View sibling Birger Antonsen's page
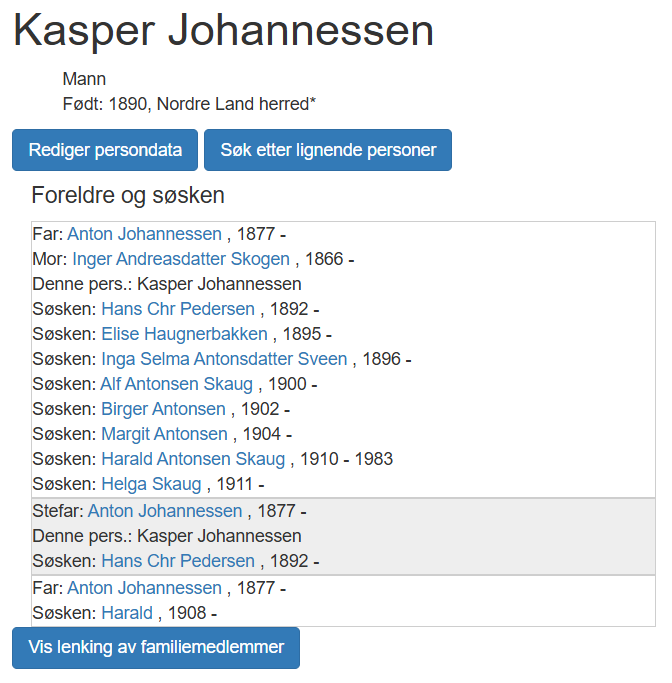Image resolution: width=672 pixels, height=683 pixels. point(163,409)
